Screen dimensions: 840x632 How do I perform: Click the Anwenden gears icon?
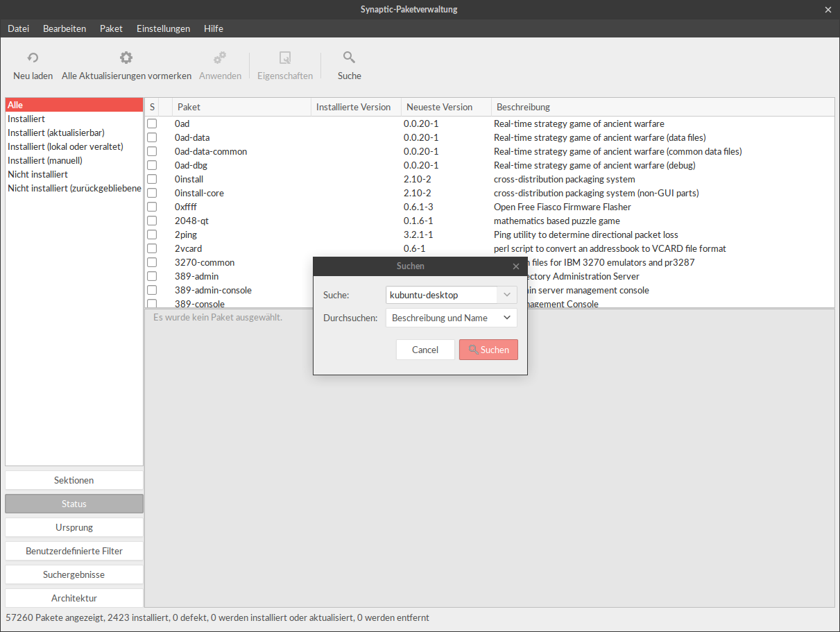pos(220,58)
